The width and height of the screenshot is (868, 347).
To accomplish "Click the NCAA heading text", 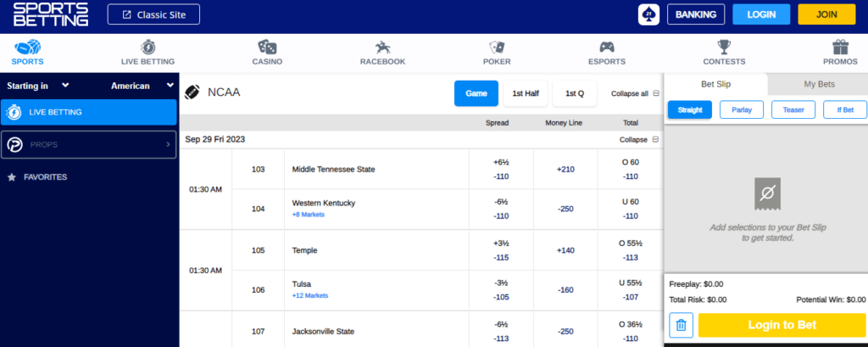I will 224,92.
